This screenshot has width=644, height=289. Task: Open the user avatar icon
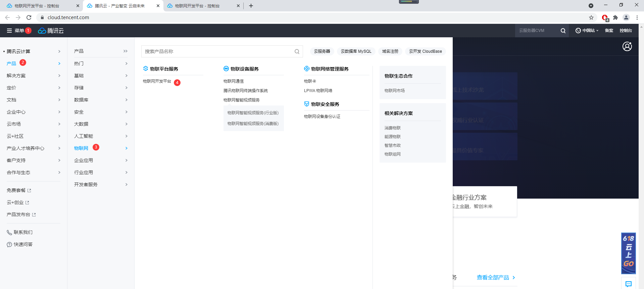click(627, 46)
